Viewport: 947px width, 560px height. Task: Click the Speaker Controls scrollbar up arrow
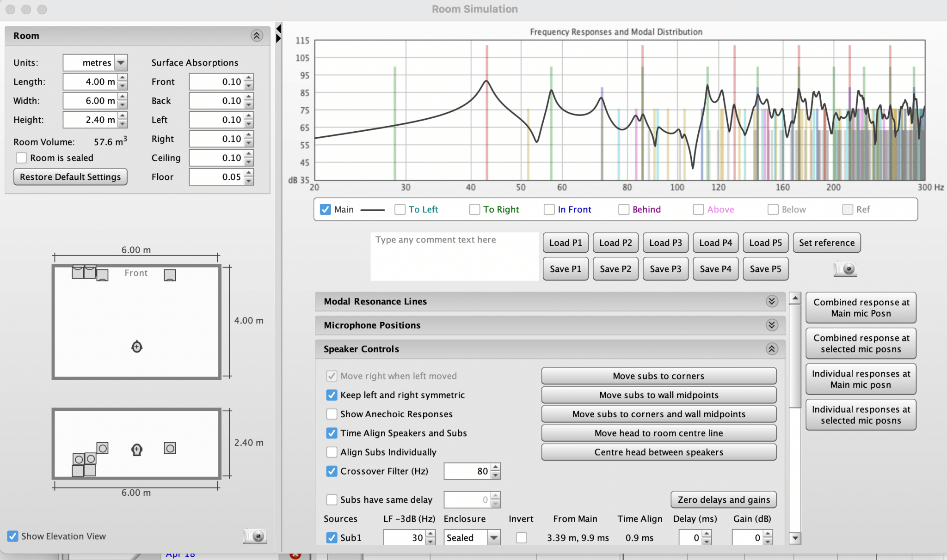[x=795, y=298]
